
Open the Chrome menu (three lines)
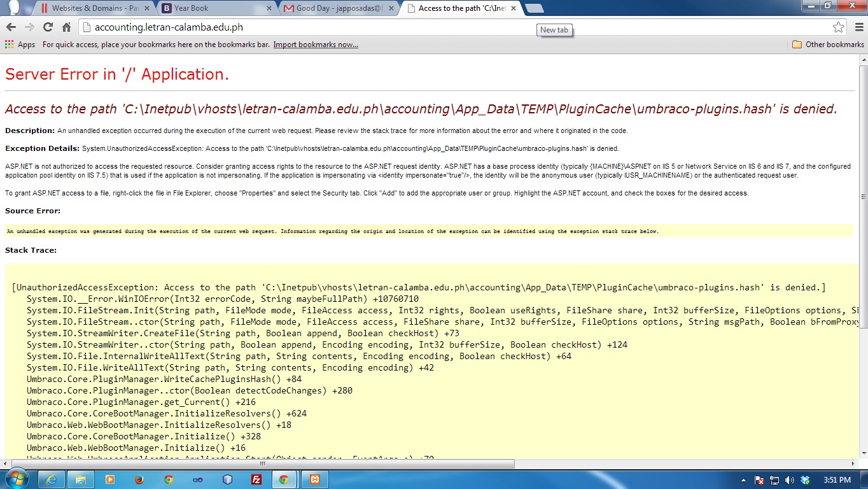coord(859,27)
